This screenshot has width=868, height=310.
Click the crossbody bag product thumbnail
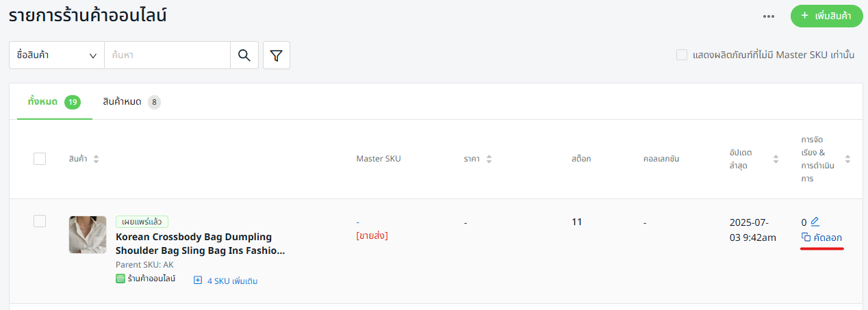(88, 235)
